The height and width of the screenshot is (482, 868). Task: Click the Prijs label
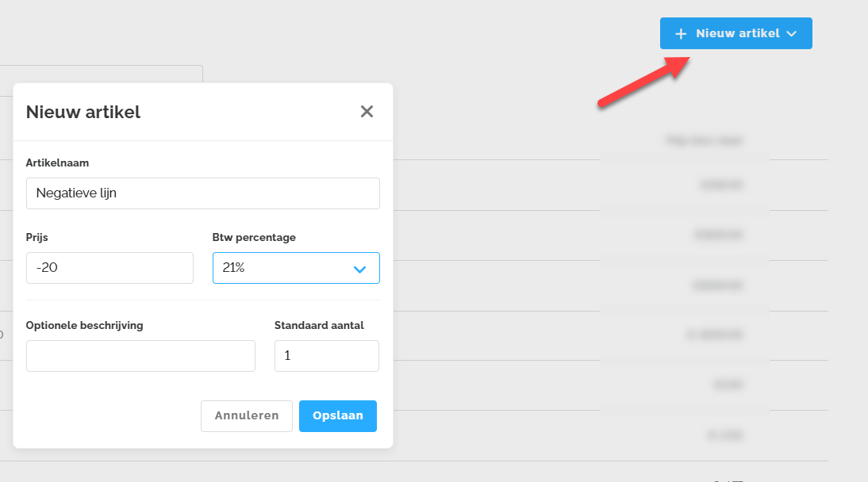click(x=36, y=237)
